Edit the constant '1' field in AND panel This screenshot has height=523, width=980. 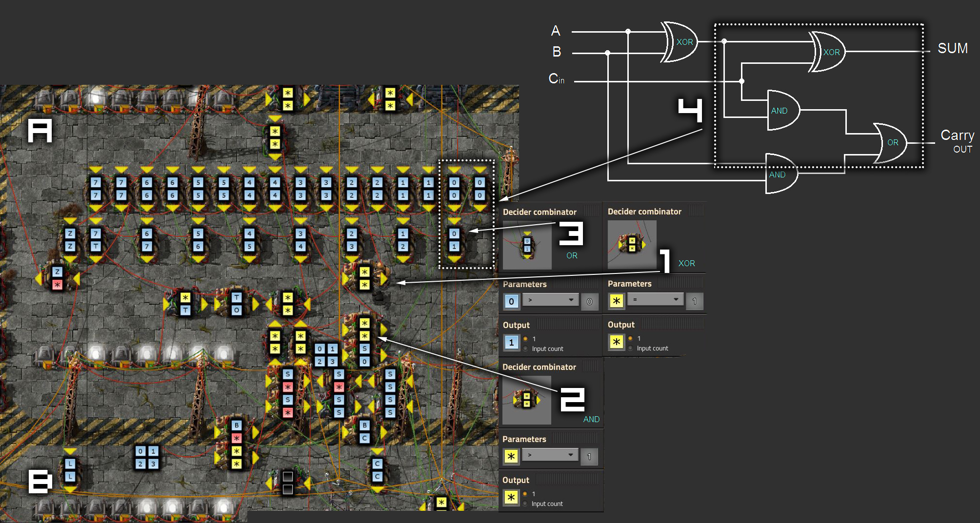pos(589,457)
